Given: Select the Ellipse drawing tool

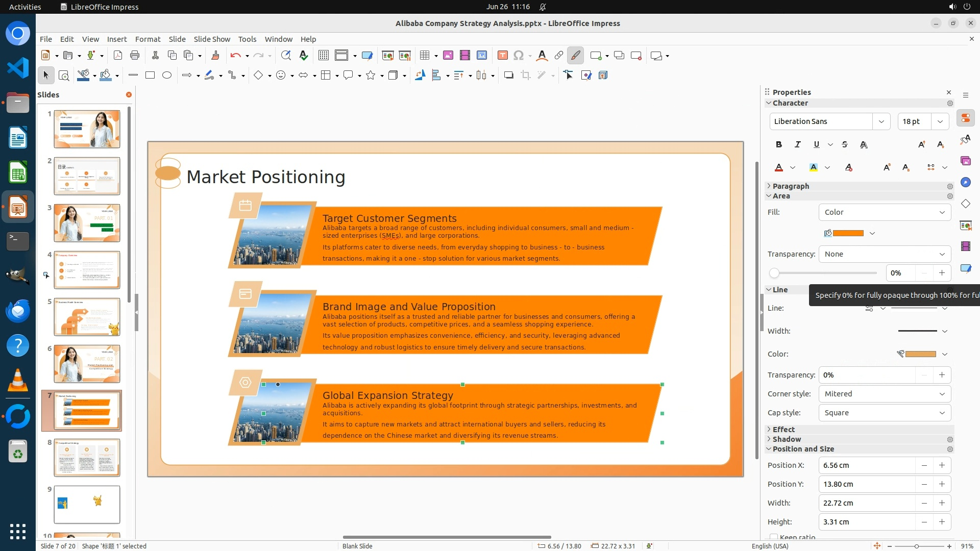Looking at the screenshot, I should (x=167, y=76).
